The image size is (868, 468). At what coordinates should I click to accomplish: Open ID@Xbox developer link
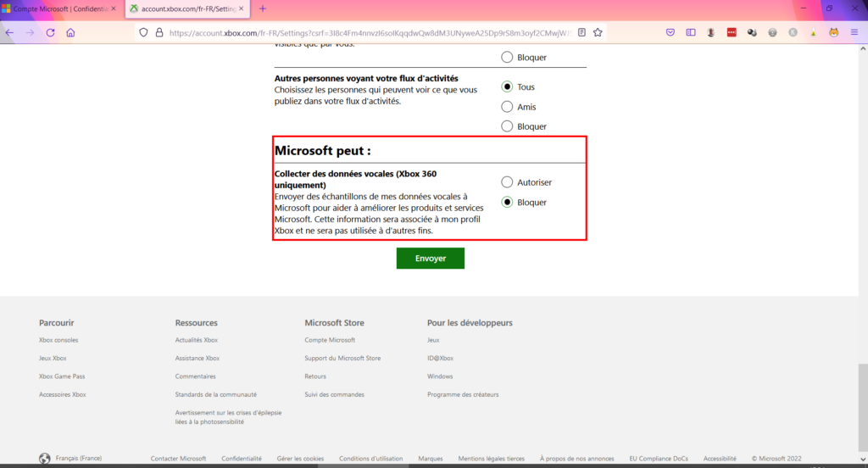[441, 359]
